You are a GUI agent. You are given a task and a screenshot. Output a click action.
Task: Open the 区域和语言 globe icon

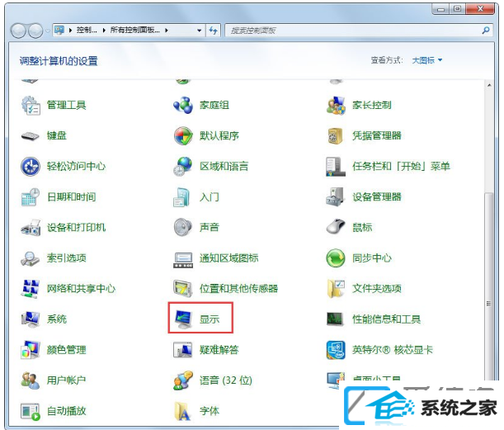pos(183,166)
